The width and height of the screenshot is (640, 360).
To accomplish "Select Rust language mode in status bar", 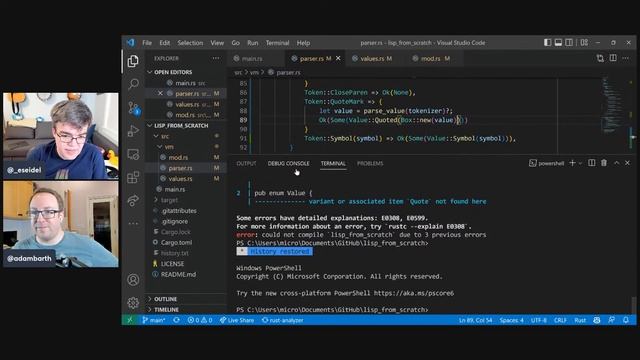I will pos(580,320).
